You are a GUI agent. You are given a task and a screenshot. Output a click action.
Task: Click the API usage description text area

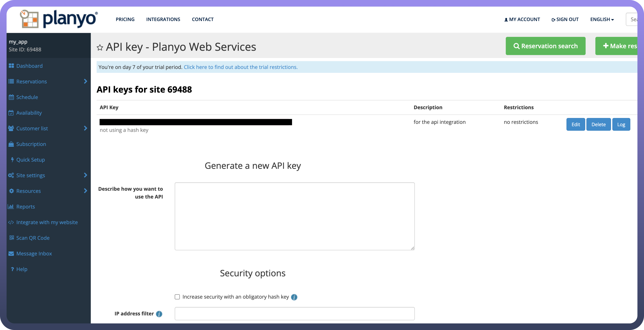click(x=295, y=216)
